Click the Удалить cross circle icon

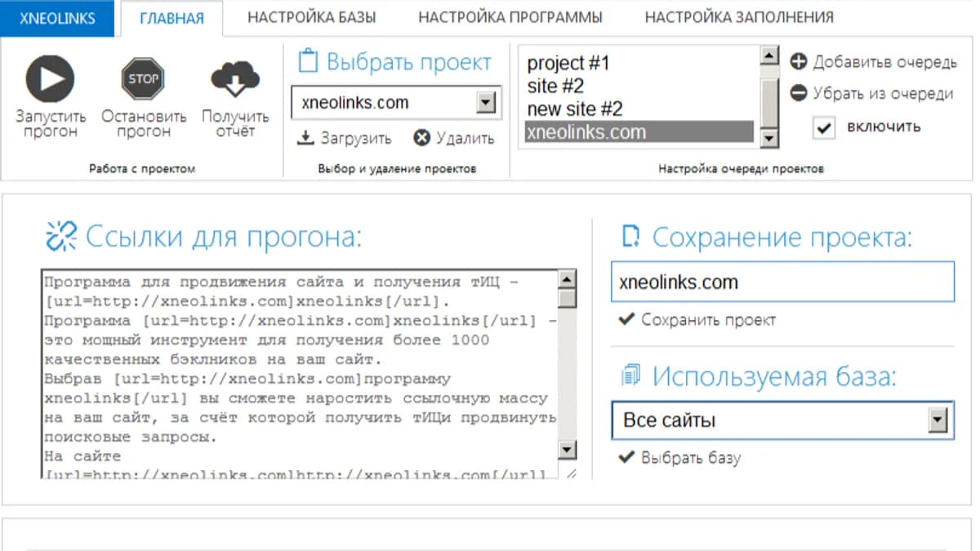421,138
